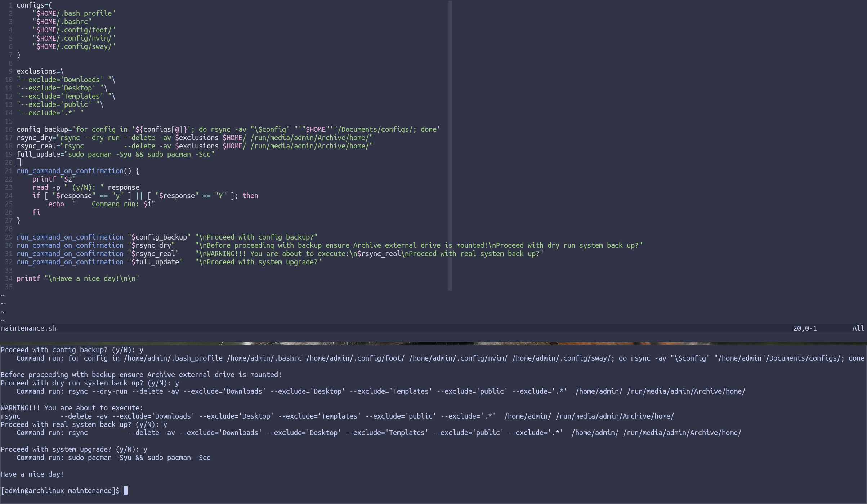Click the --exclude='Templates' line in editor

66,96
